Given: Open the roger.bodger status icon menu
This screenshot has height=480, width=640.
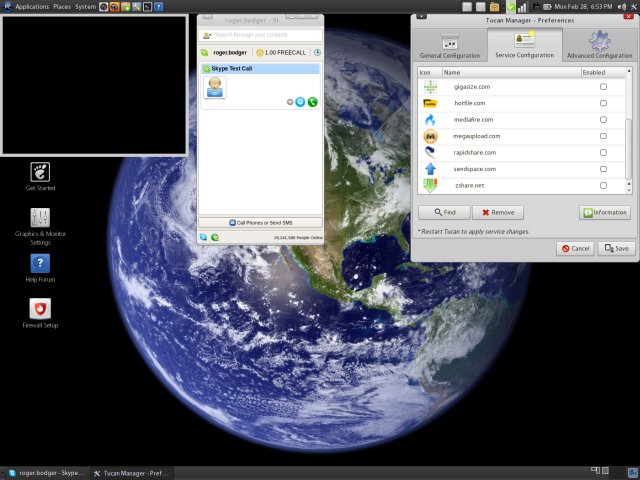Looking at the screenshot, I should (204, 53).
